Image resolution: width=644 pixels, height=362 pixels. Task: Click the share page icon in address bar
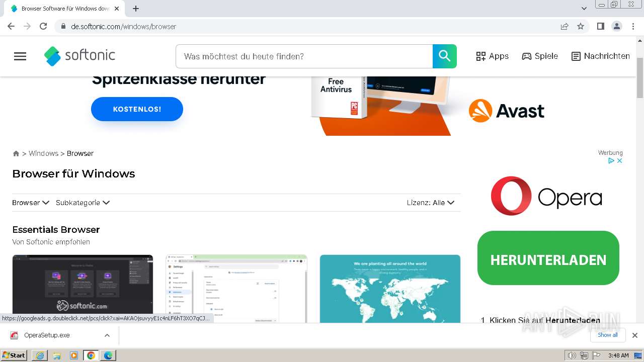click(565, 26)
